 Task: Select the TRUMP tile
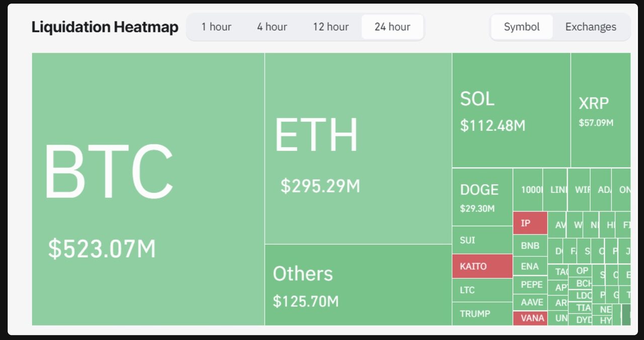coord(482,313)
